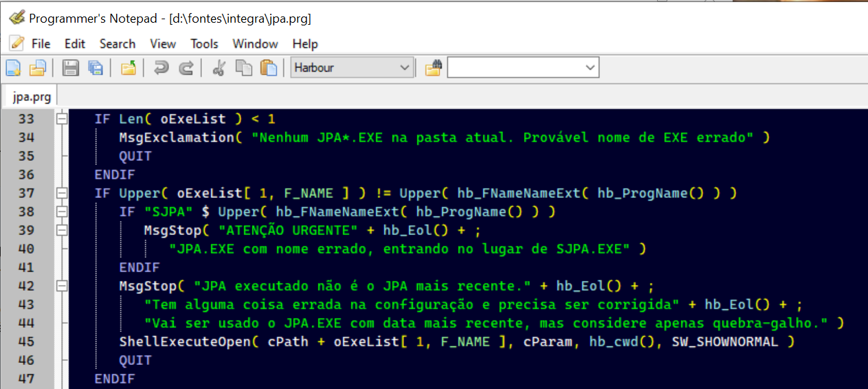Screen dimensions: 868x389
Task: Open the Tools menu
Action: pos(204,43)
